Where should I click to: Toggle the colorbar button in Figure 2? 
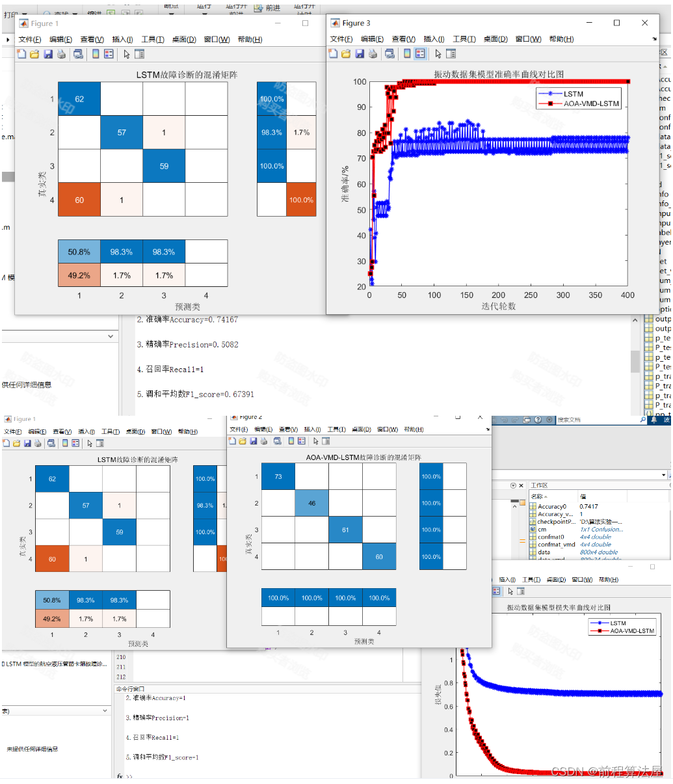[291, 441]
